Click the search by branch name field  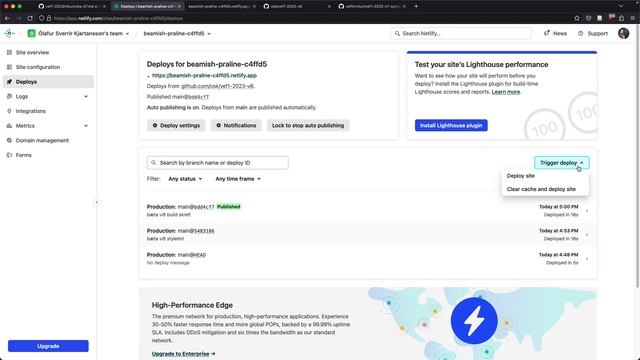pyautogui.click(x=218, y=162)
